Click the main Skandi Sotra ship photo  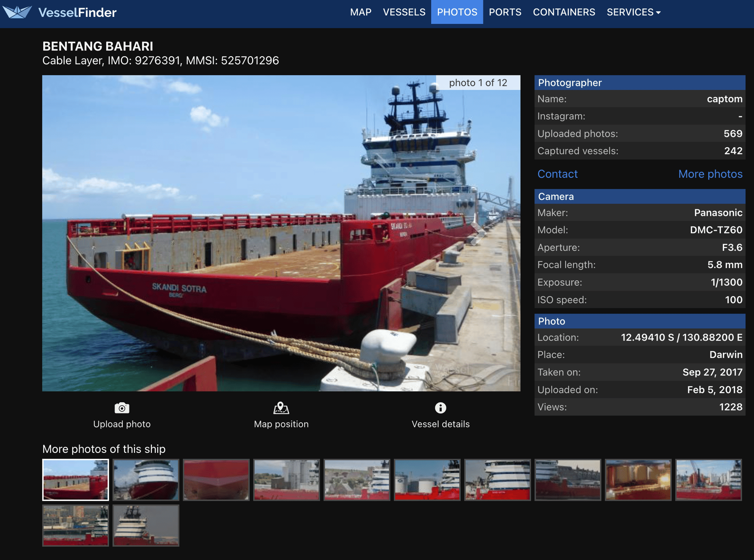[281, 233]
